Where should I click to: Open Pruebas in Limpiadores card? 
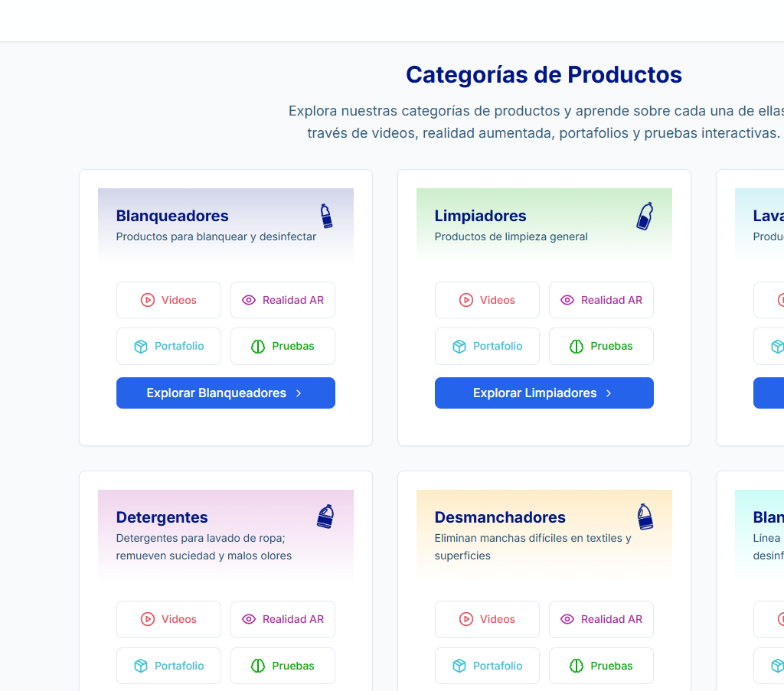(x=601, y=346)
